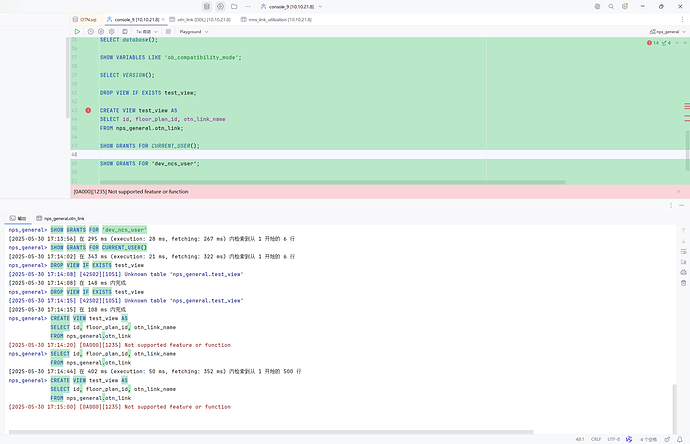Hide the output tool window

click(x=682, y=205)
